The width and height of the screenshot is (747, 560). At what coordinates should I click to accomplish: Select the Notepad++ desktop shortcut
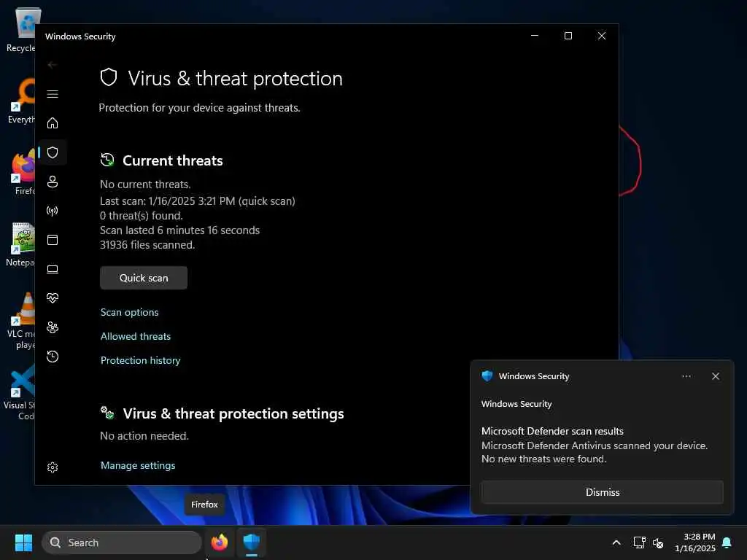20,244
